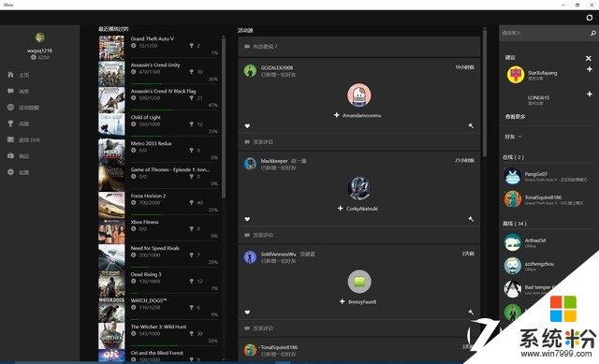
Task: Open Metro 2033 Redux game entry
Action: (x=158, y=153)
